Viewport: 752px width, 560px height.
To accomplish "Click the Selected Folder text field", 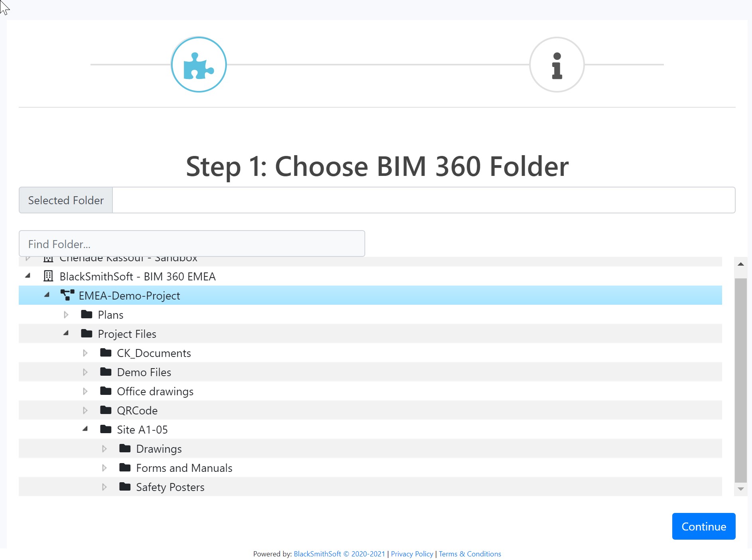I will pos(424,200).
